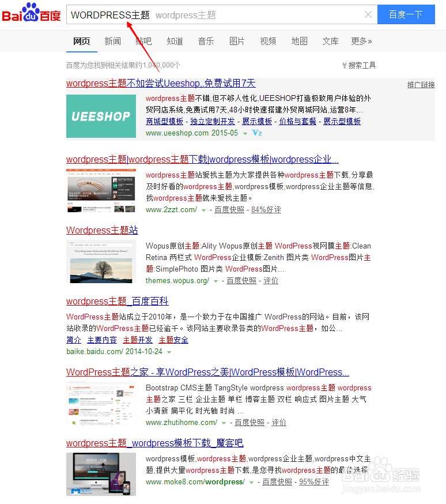This screenshot has width=446, height=504.
Task: Expand the arrow beside www.2zzt.com/
Action: tap(203, 210)
